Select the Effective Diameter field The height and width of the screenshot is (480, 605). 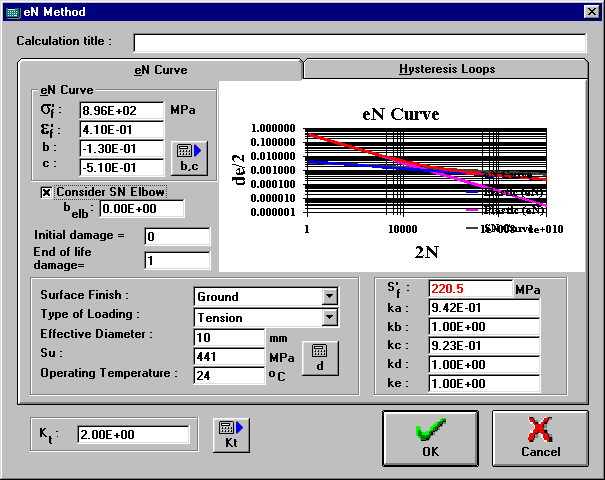click(x=229, y=336)
